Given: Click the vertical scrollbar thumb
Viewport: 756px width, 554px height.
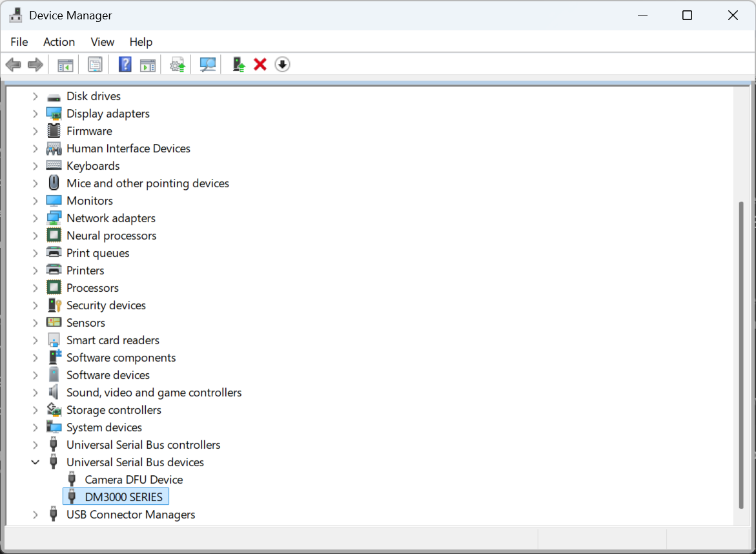Looking at the screenshot, I should coord(741,355).
